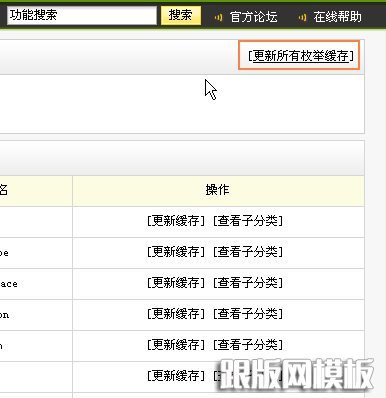This screenshot has height=398, width=386.
Task: Click the 操作 column header
Action: click(218, 190)
